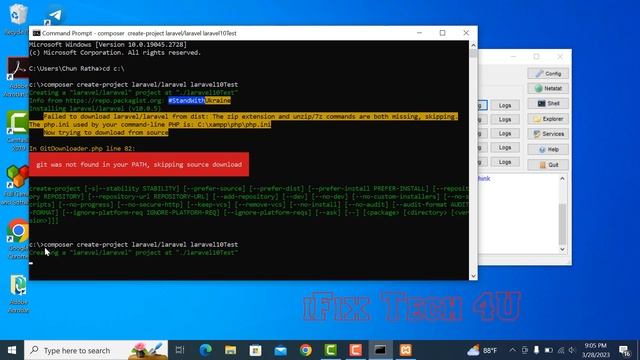Select XAMPP icon on taskbar
Viewport: 640px width, 360px height.
pyautogui.click(x=406, y=350)
